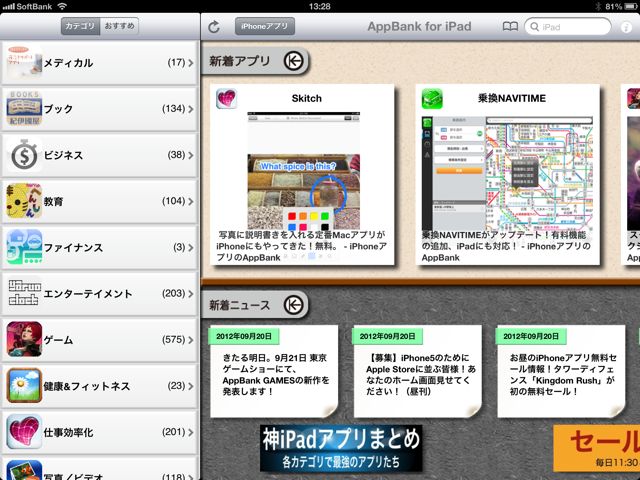640x480 pixels.
Task: Tap the battery indicator in status bar
Action: click(631, 6)
